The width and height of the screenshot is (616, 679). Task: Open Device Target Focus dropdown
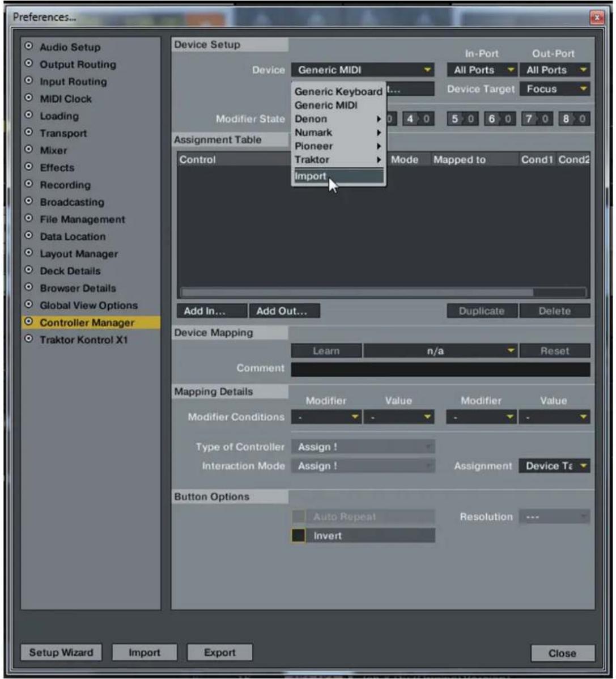(x=555, y=89)
